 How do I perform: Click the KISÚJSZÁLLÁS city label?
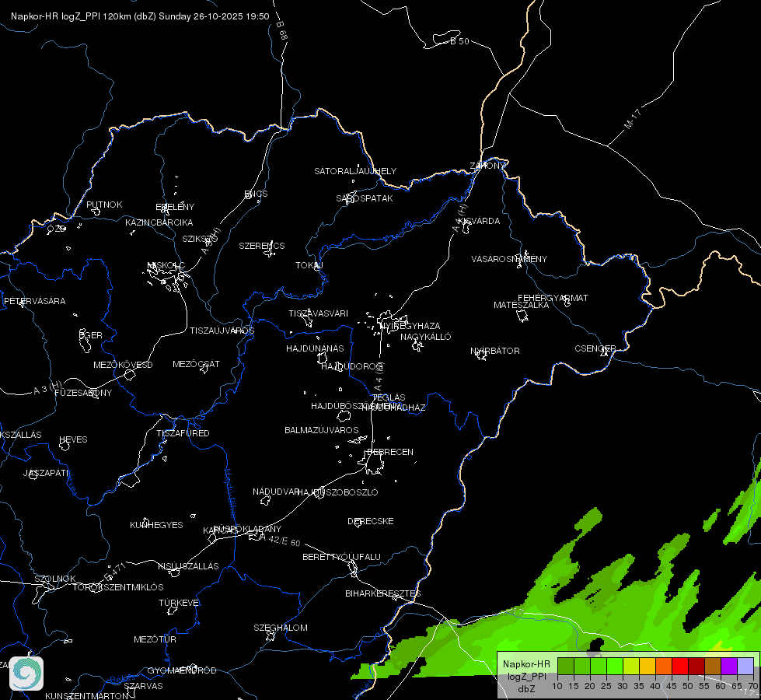(x=188, y=566)
